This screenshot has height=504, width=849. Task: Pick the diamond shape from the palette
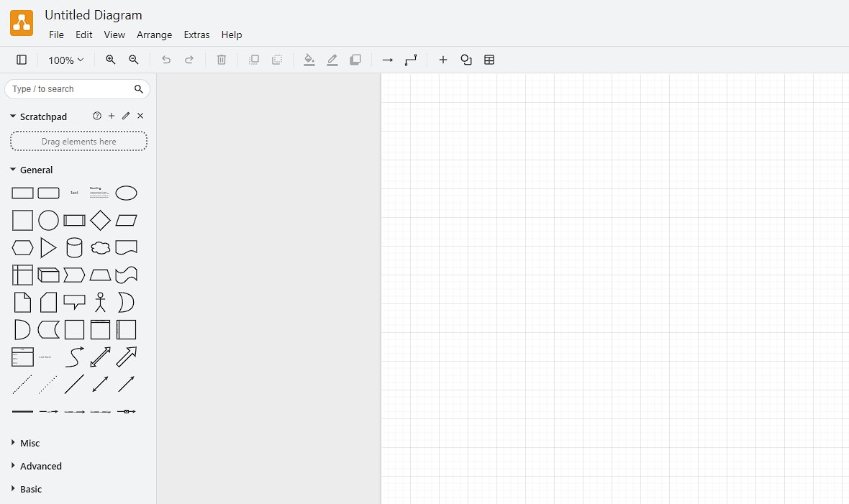(100, 221)
